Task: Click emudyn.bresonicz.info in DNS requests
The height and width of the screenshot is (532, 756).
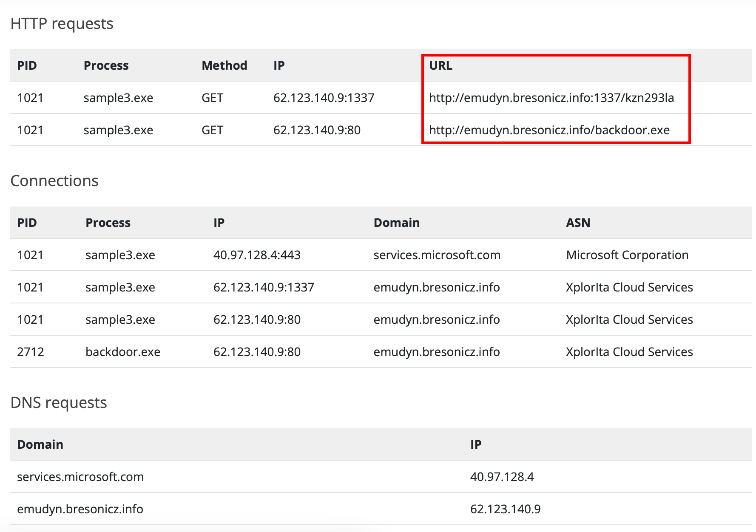Action: click(x=80, y=509)
